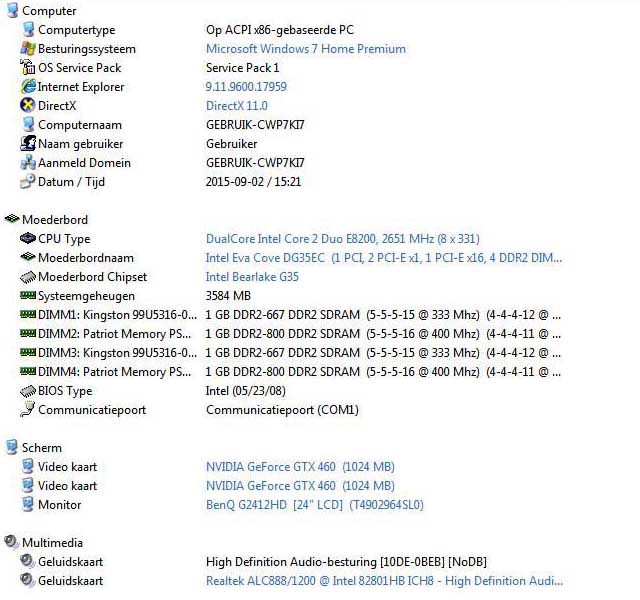Click the Moederbord Chipset icon
The height and width of the screenshot is (600, 640).
click(x=28, y=277)
